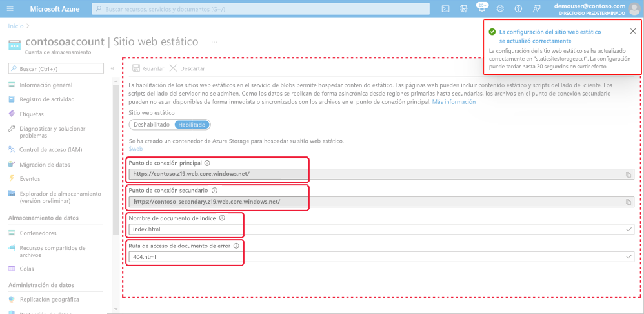Click the sidebar scroll down arrow
This screenshot has width=644, height=314.
(x=116, y=309)
